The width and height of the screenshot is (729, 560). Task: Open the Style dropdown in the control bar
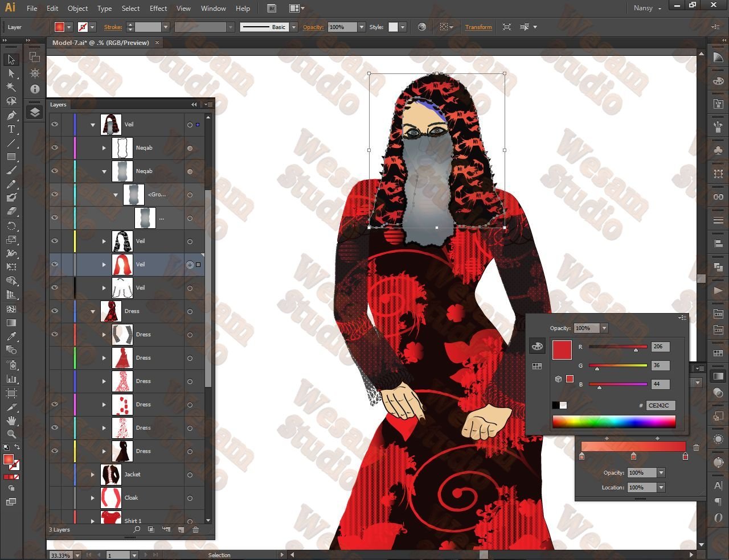pos(403,27)
